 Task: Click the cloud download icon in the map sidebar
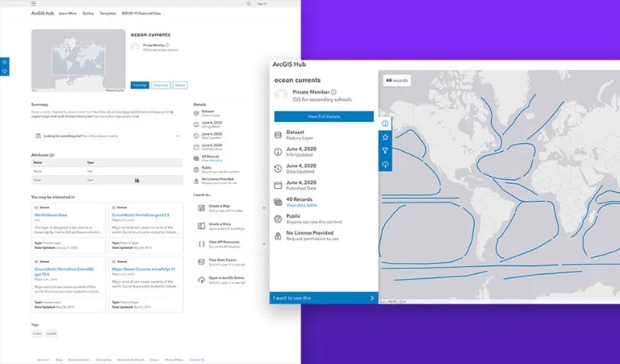[x=385, y=164]
